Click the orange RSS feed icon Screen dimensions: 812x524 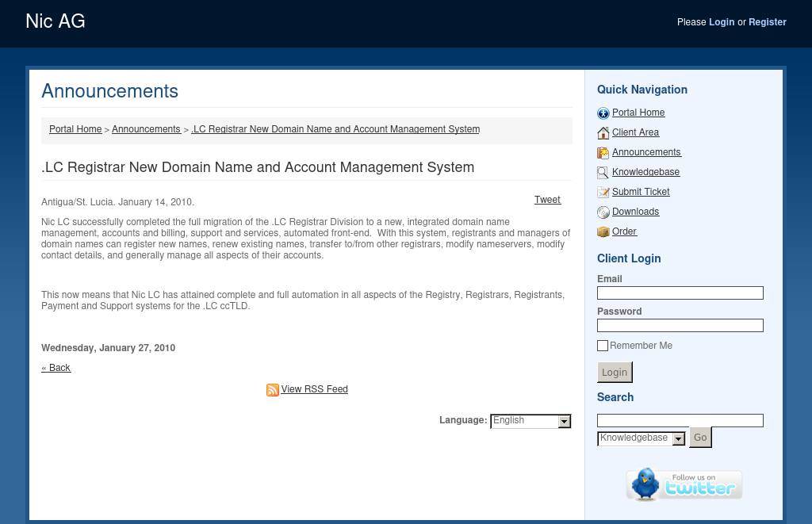(272, 390)
